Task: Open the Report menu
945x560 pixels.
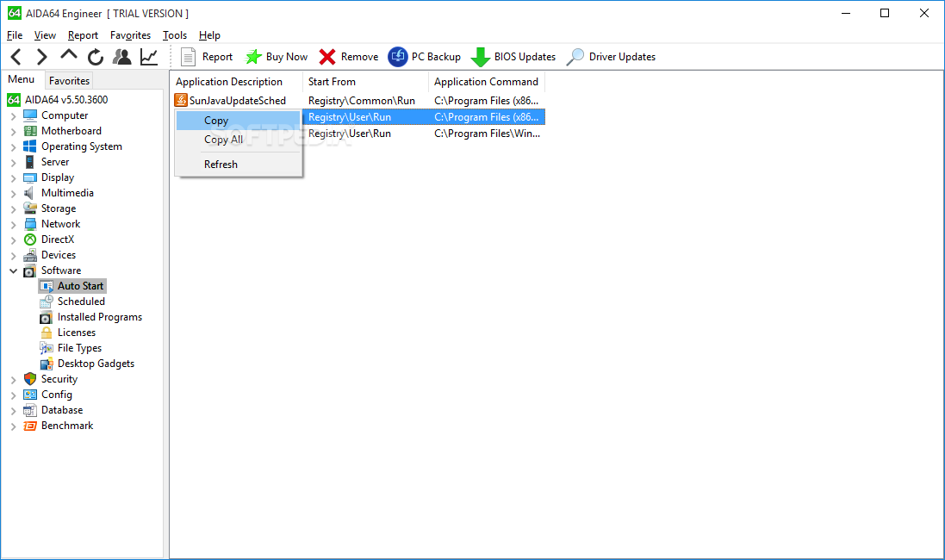Action: point(83,35)
